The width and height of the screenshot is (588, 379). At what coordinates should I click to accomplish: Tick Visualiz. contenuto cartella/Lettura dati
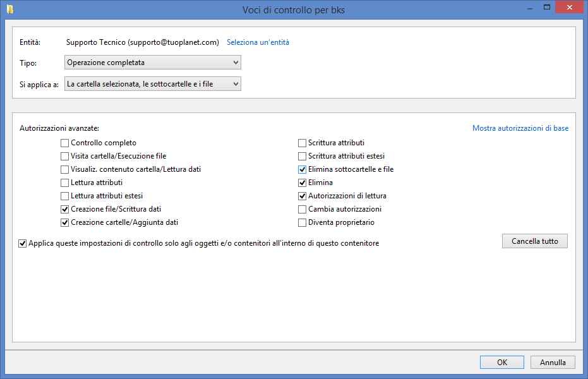tap(64, 169)
